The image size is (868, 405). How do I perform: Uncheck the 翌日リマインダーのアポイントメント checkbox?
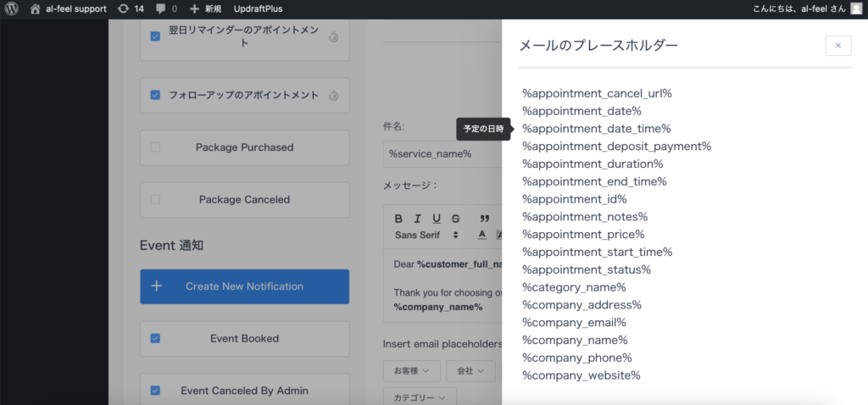coord(155,36)
